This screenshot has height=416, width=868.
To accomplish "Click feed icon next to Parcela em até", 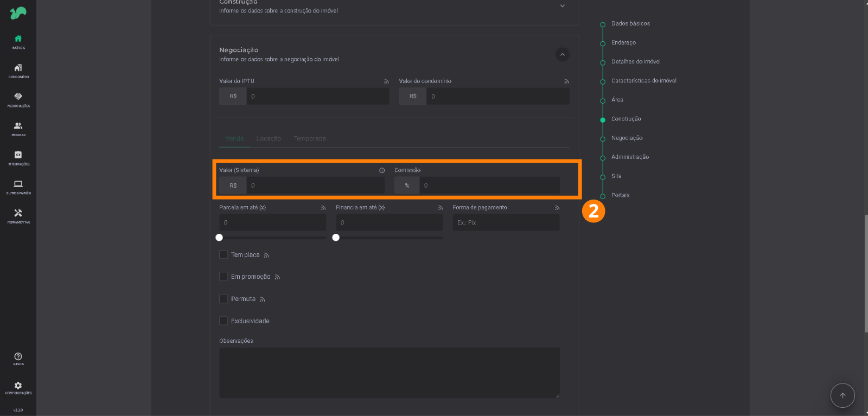I will click(x=323, y=208).
